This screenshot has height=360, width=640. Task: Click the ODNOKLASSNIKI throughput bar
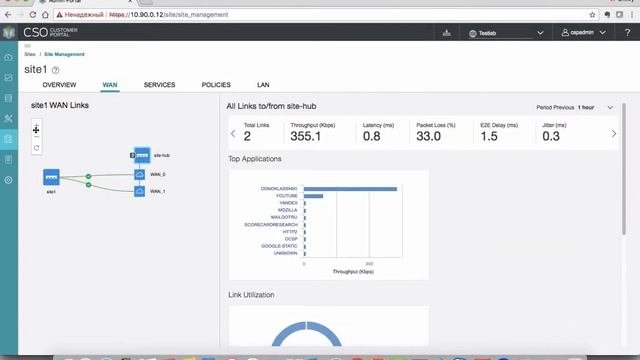pyautogui.click(x=350, y=189)
